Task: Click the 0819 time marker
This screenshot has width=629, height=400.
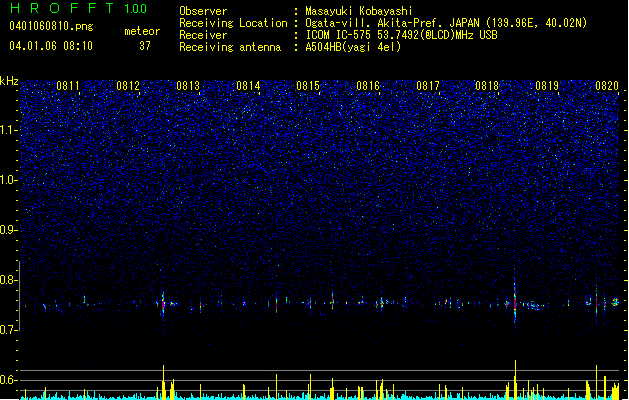Action: coord(547,86)
